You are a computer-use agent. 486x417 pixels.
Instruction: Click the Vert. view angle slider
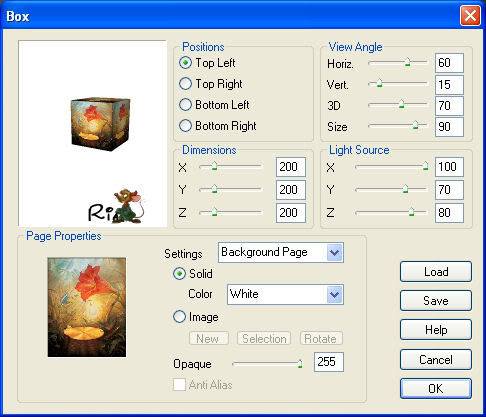click(398, 84)
